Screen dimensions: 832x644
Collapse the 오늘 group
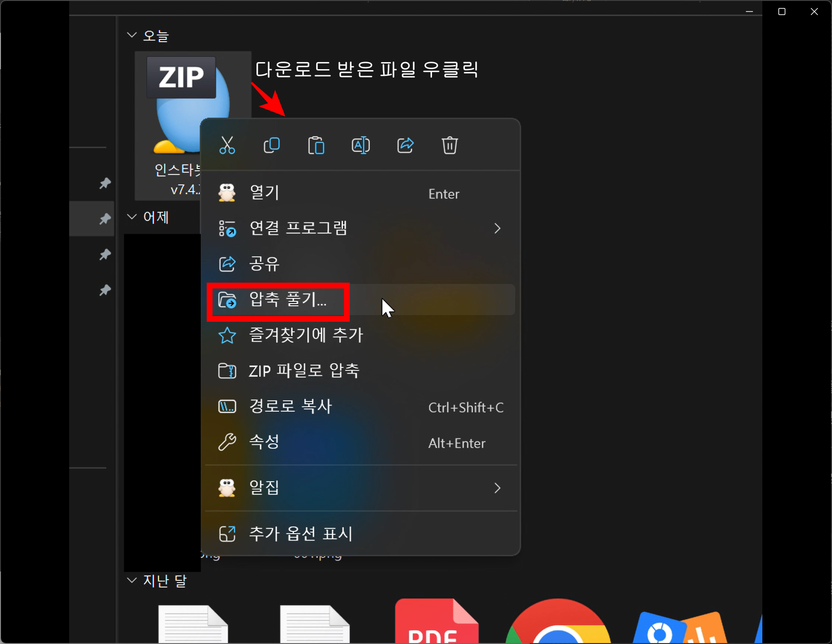[132, 35]
